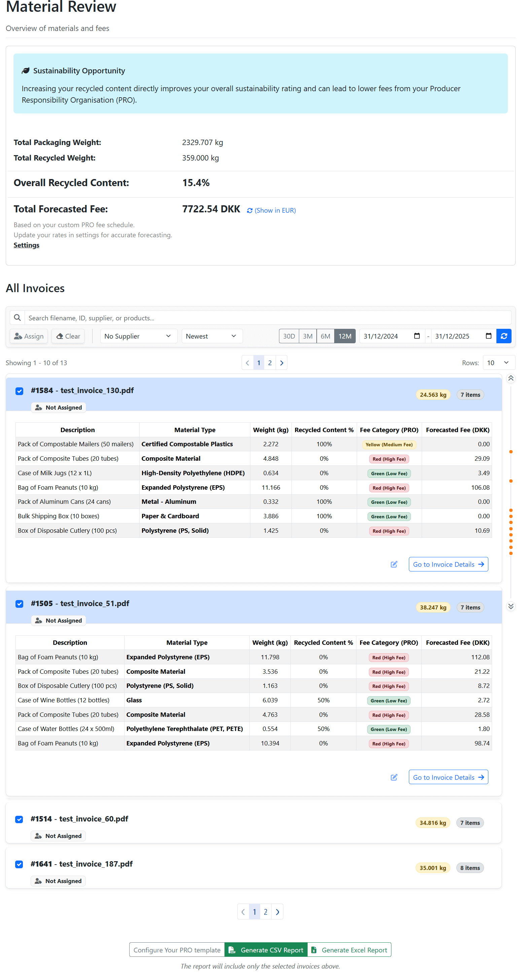Click the Sustainability Opportunity leaf icon

(26, 71)
